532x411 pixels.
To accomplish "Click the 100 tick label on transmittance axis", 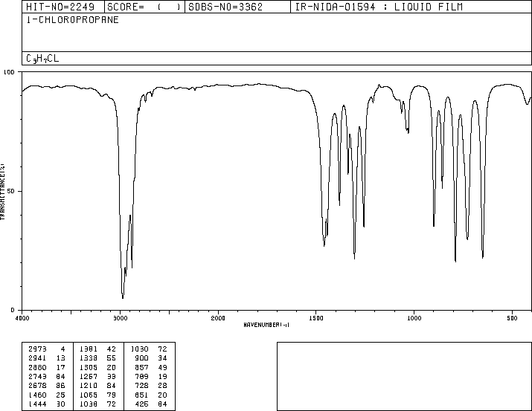I will [9, 72].
